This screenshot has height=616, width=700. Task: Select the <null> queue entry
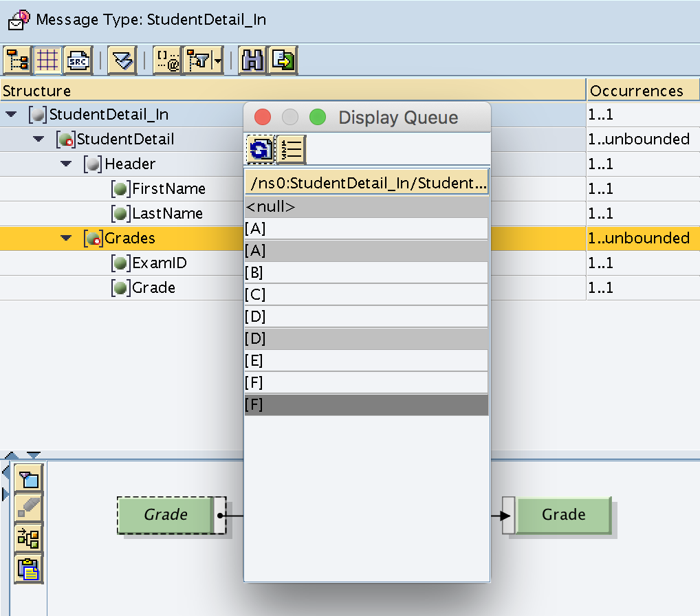click(367, 207)
